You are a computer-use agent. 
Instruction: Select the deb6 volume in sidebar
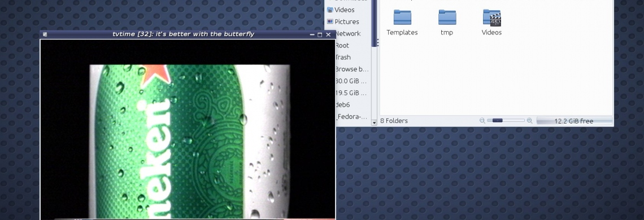point(342,105)
